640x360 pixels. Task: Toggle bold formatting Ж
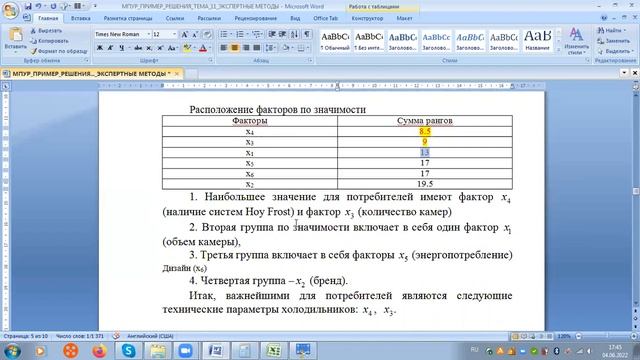100,48
